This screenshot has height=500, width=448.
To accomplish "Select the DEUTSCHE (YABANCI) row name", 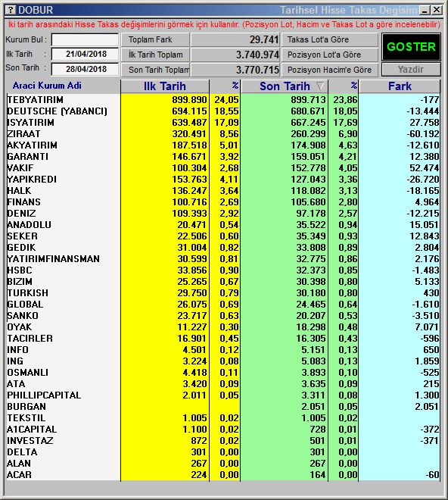I will 57,111.
